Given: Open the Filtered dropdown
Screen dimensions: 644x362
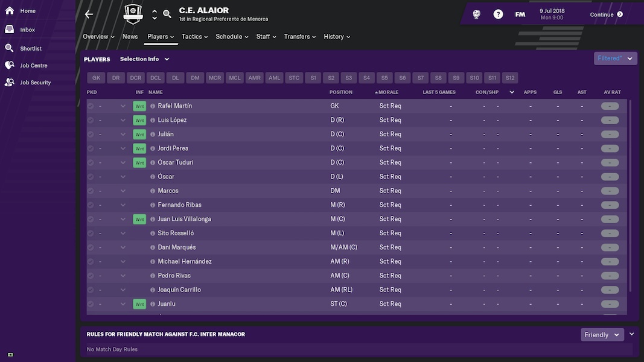Looking at the screenshot, I should click(x=615, y=59).
